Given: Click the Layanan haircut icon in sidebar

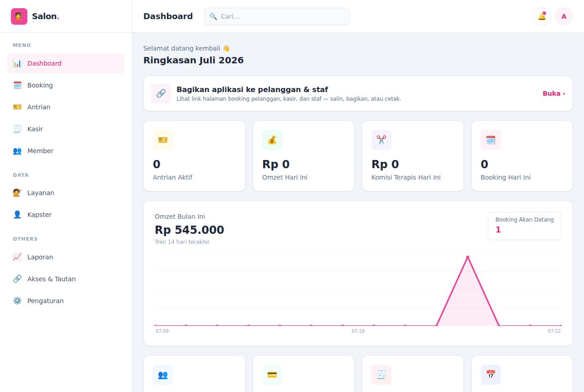Looking at the screenshot, I should 17,193.
